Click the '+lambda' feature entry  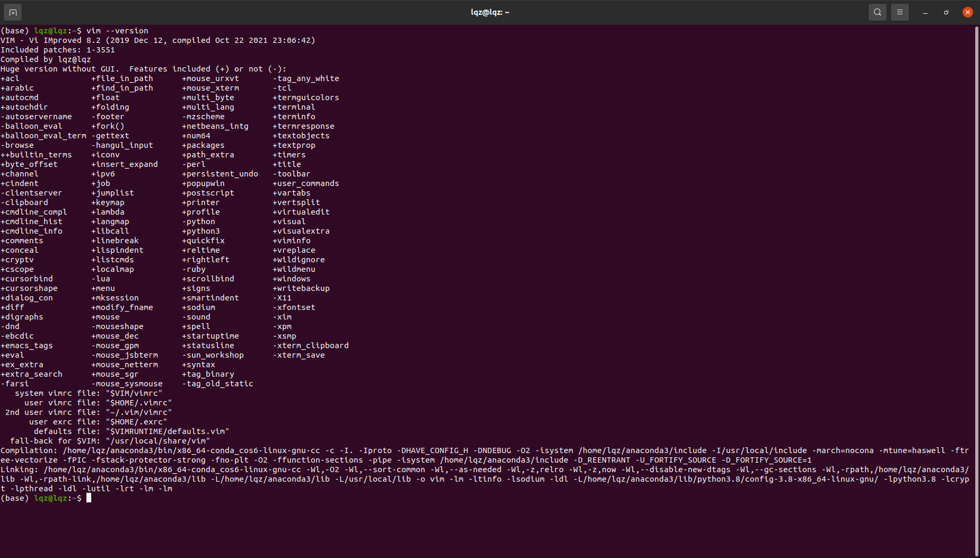(x=108, y=212)
